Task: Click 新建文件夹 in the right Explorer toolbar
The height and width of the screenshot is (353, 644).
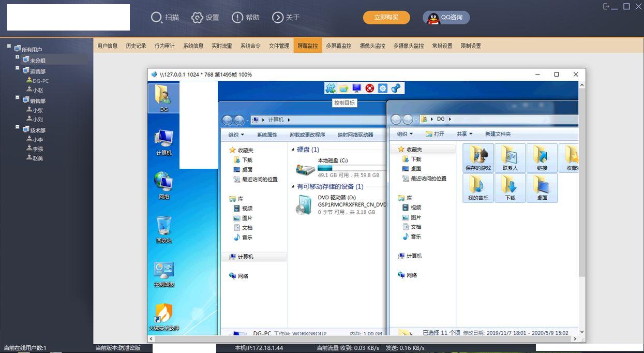Action: click(498, 134)
